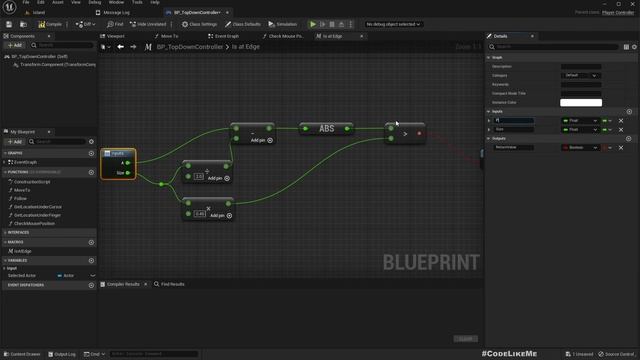Click the ABS node in the graph
Viewport: 640px width, 360px height.
(326, 129)
